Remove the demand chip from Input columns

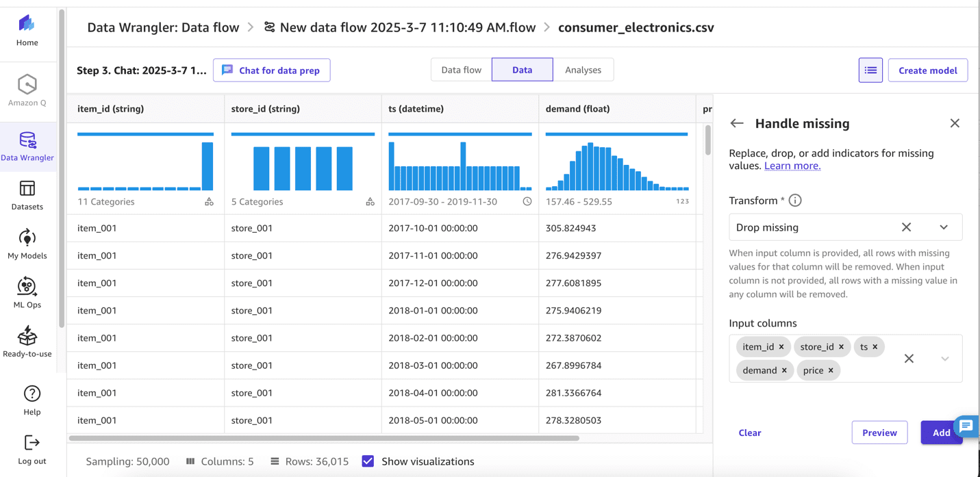pyautogui.click(x=784, y=370)
